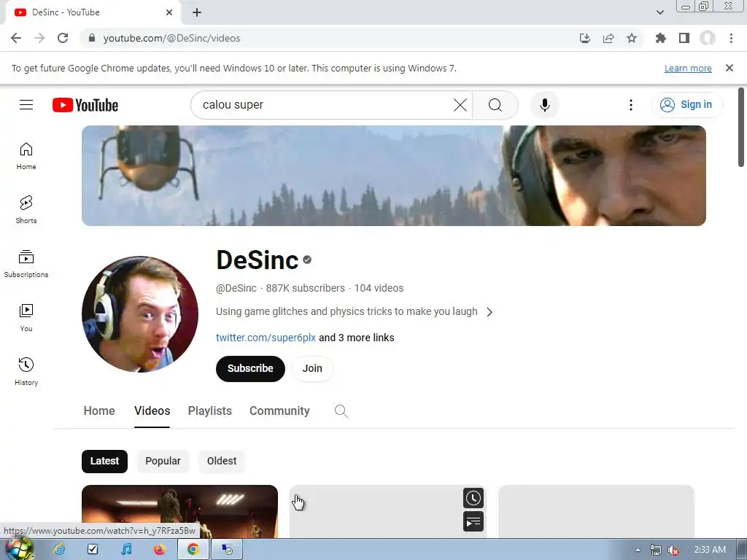The height and width of the screenshot is (560, 747).
Task: Subscribe to the DeSinc channel
Action: tap(250, 368)
